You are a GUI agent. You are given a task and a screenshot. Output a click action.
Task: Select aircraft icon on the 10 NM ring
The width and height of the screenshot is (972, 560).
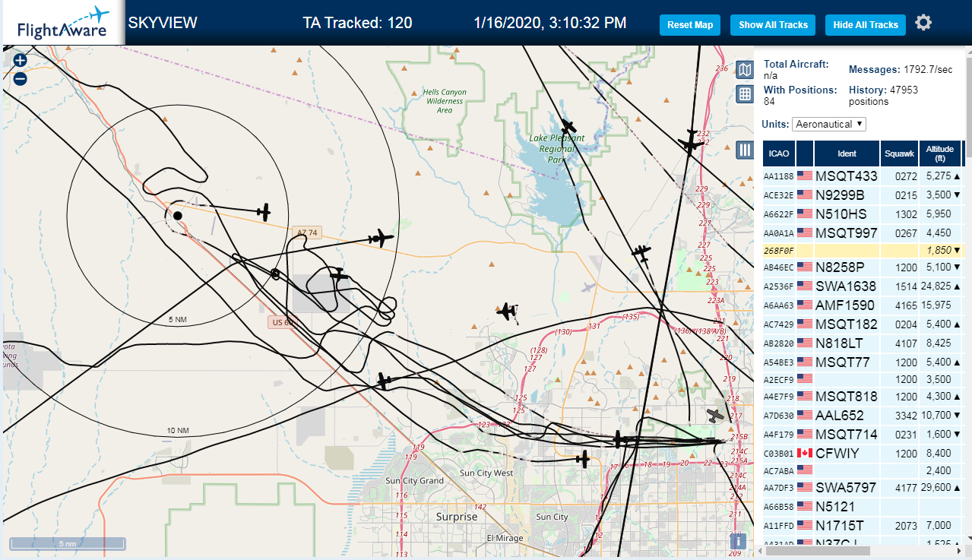click(384, 381)
